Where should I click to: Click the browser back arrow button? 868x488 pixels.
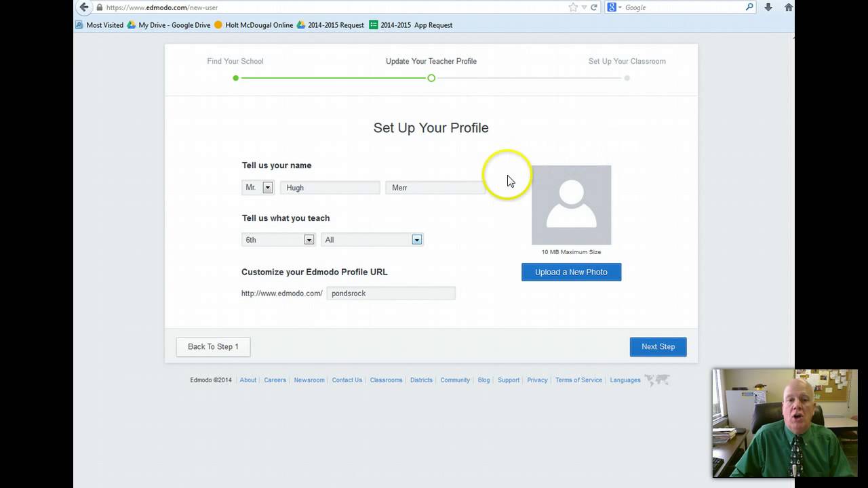tap(83, 7)
